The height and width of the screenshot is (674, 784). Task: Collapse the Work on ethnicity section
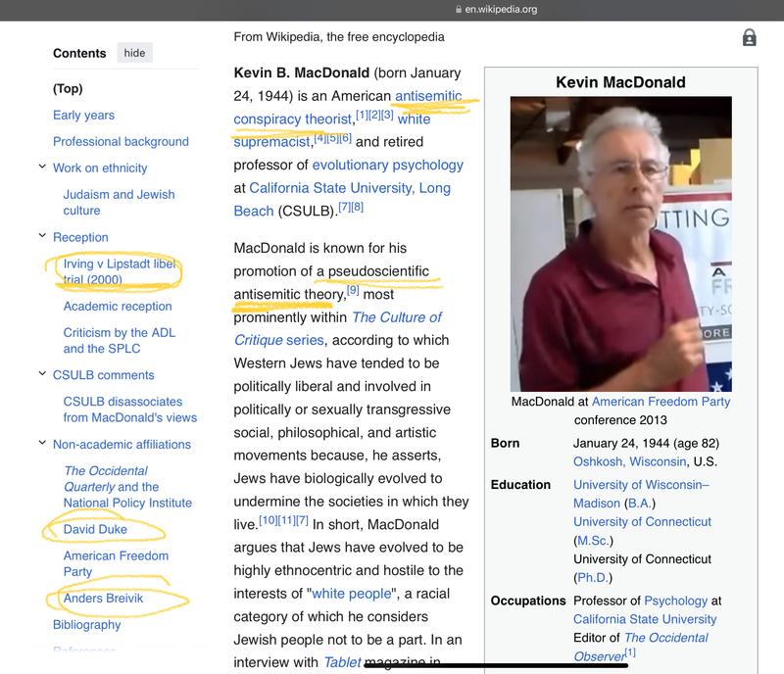coord(42,167)
